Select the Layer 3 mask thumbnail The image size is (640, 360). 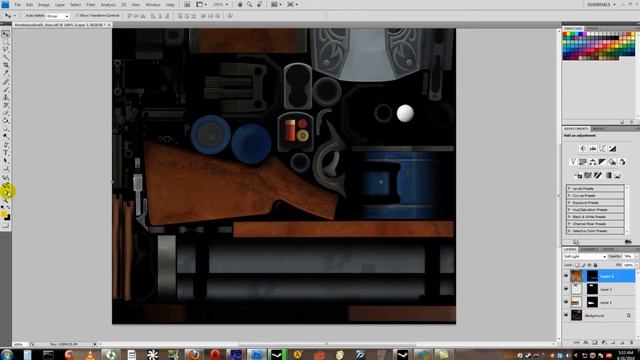(592, 276)
